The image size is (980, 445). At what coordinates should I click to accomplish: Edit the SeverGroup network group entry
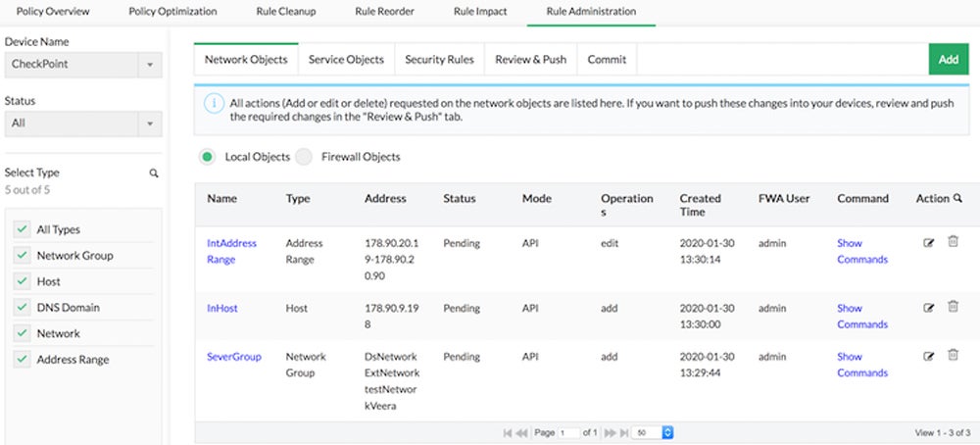pos(929,357)
